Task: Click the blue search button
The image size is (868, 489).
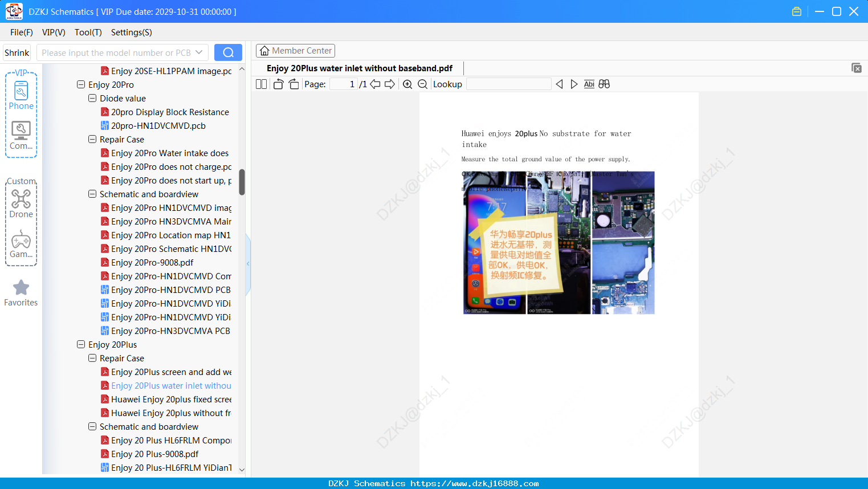Action: click(228, 52)
